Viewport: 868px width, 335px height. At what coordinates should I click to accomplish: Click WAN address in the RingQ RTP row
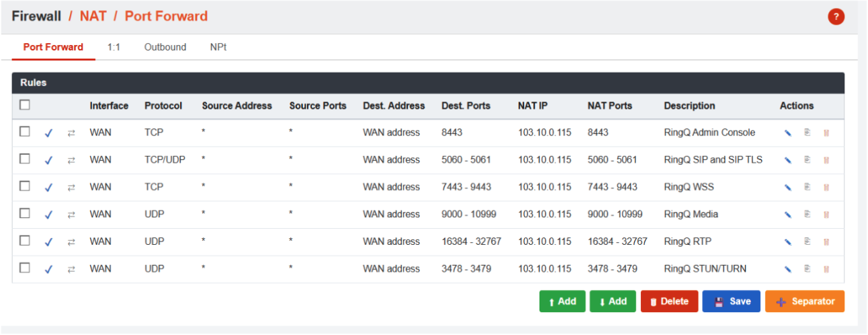tap(391, 241)
